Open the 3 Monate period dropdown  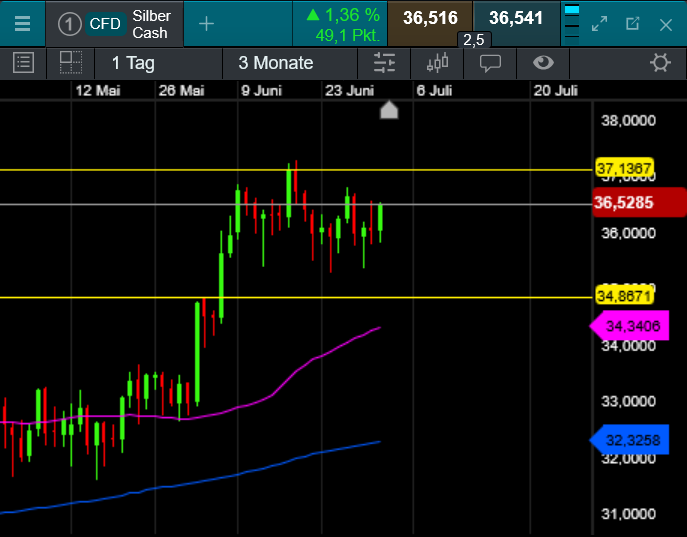tap(276, 63)
